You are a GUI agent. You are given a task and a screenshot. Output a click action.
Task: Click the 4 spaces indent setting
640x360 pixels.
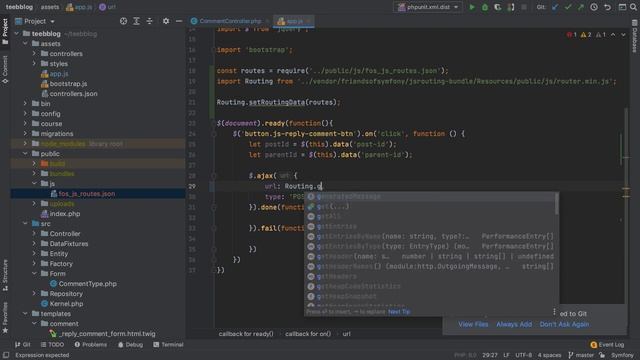pos(549,355)
